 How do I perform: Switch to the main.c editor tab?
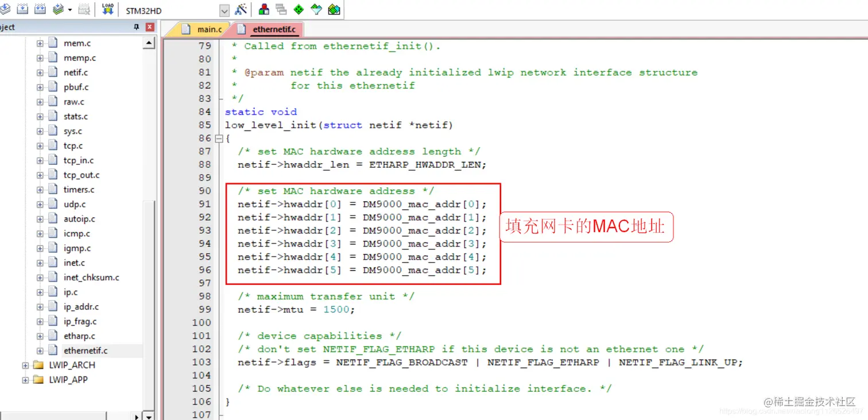(x=202, y=29)
